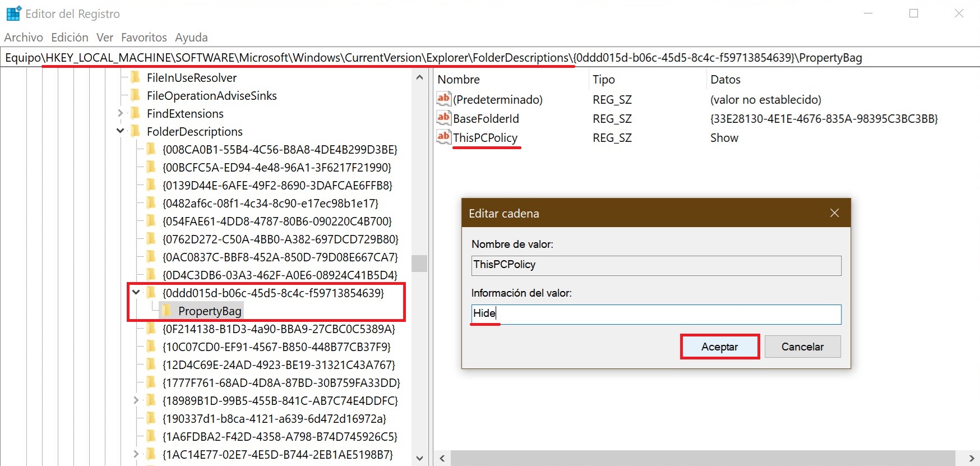Click folder icon of {0ddd015d-b06c-45d5-8c4c-f59713854639}
Image resolution: width=980 pixels, height=466 pixels.
[151, 293]
